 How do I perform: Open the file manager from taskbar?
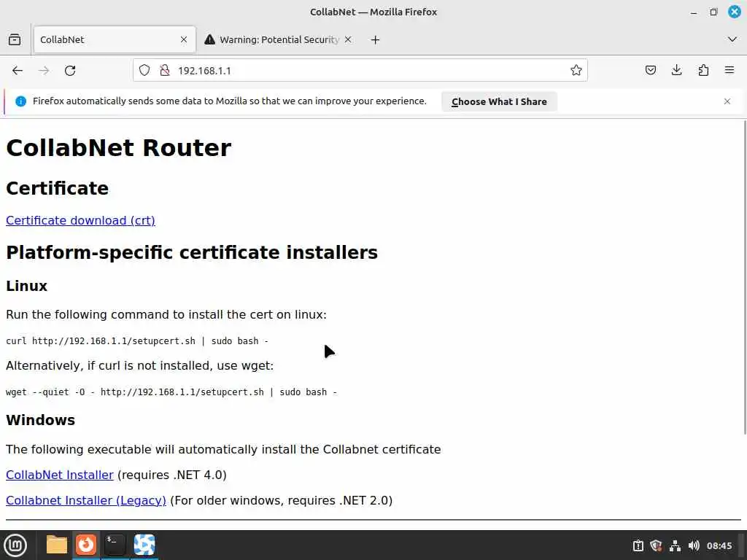pyautogui.click(x=57, y=545)
